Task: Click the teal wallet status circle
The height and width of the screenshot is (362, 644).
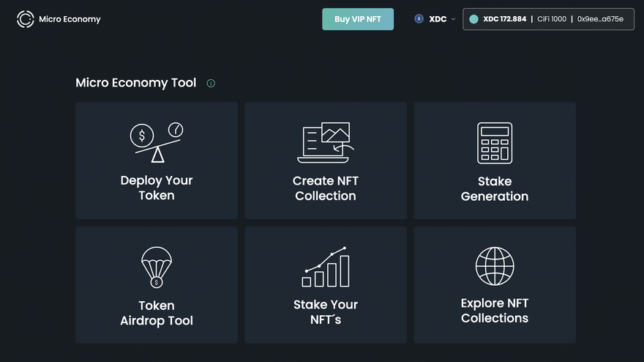Action: point(473,19)
